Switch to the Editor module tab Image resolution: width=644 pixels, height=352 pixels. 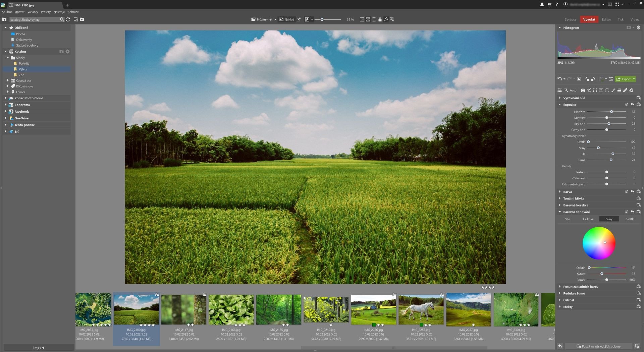point(606,19)
